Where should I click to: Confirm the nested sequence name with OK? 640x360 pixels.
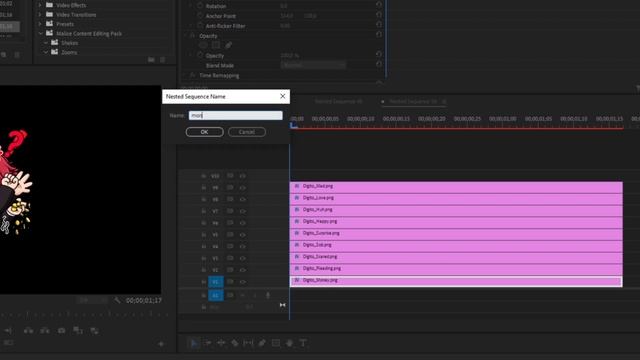pyautogui.click(x=204, y=132)
